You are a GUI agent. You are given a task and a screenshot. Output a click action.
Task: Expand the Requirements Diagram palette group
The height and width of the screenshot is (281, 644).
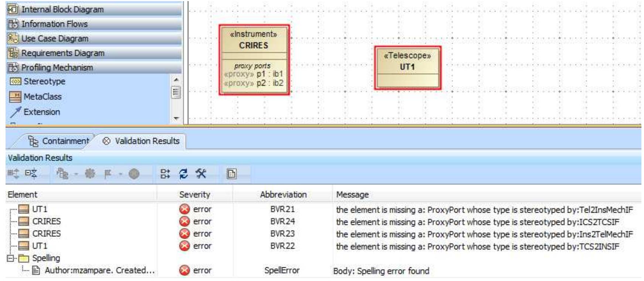94,53
